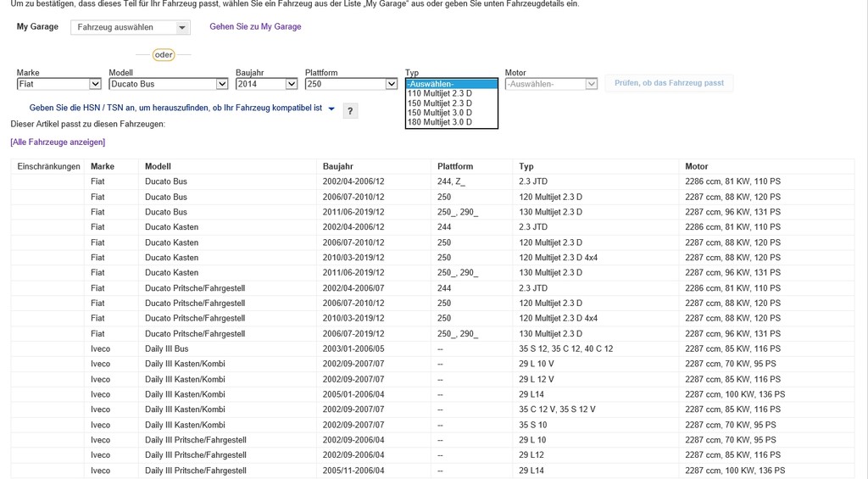The image size is (868, 479).
Task: Click the '29 L 12 V' type cell
Action: pos(537,379)
